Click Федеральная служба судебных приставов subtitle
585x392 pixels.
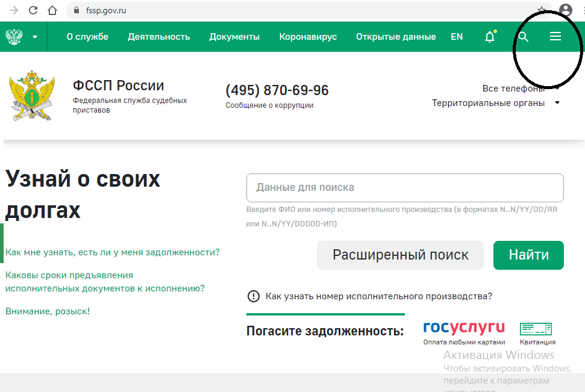click(x=130, y=105)
